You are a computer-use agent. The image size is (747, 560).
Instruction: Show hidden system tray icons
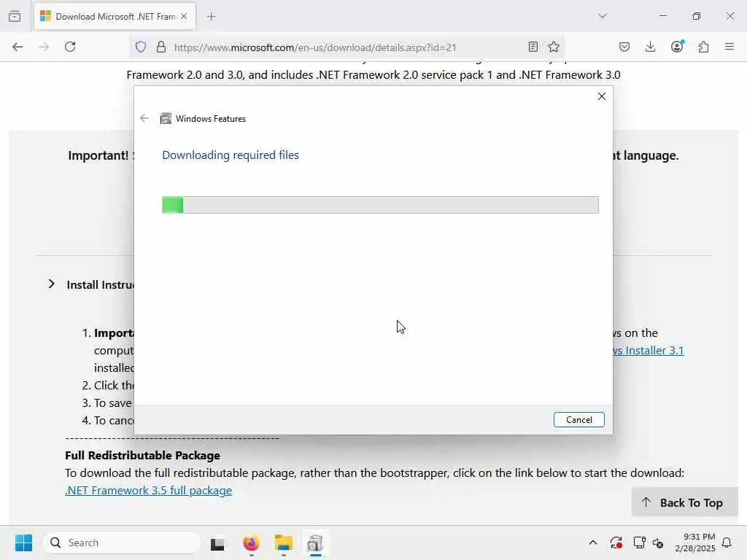pyautogui.click(x=593, y=542)
